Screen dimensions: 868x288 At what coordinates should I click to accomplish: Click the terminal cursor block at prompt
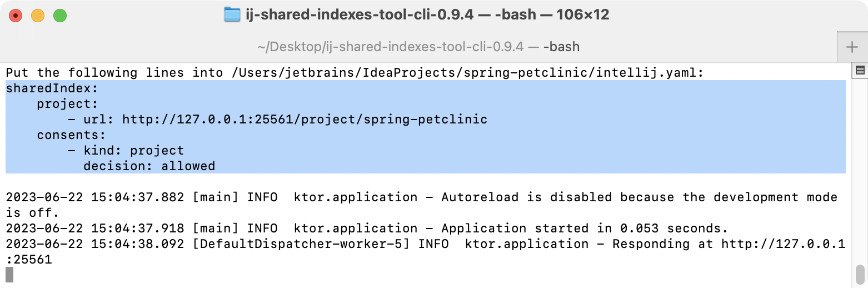pos(9,275)
